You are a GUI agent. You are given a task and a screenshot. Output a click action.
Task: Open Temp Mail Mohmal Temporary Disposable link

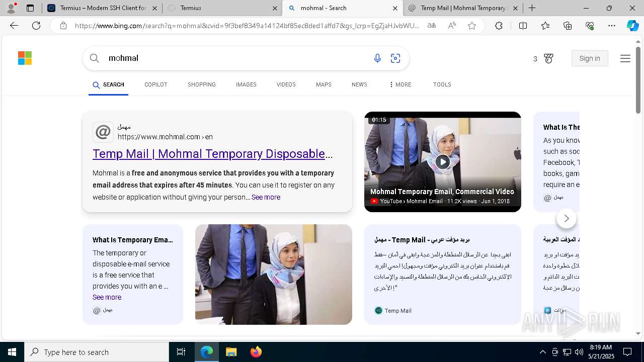click(x=212, y=154)
